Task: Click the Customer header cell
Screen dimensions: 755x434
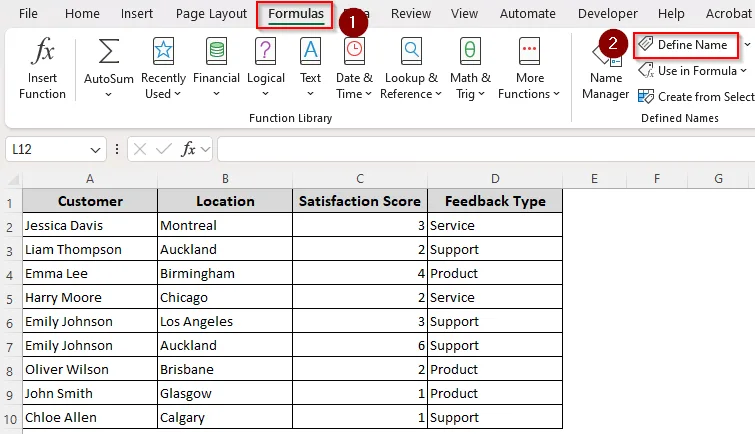Action: click(90, 201)
